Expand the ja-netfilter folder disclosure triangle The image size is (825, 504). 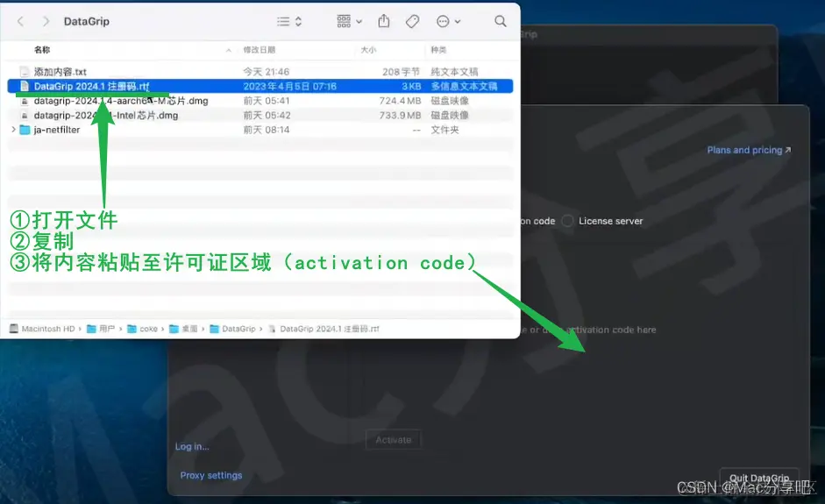14,130
